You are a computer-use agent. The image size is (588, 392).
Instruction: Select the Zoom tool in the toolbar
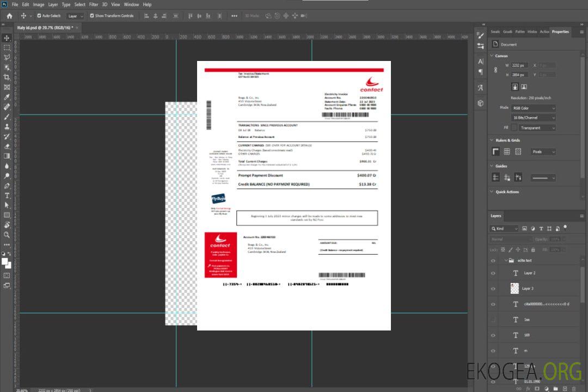coord(7,235)
